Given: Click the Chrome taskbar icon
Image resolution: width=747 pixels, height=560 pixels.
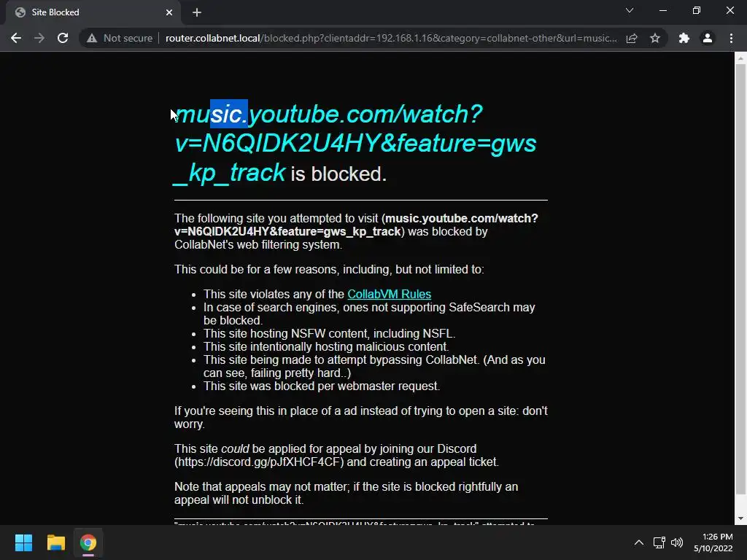Looking at the screenshot, I should tap(88, 542).
